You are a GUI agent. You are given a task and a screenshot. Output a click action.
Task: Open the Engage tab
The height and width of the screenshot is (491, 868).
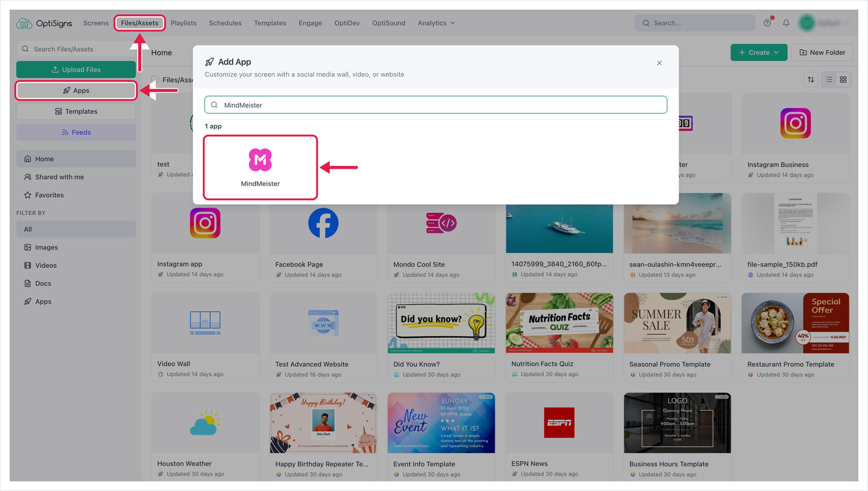coord(310,23)
